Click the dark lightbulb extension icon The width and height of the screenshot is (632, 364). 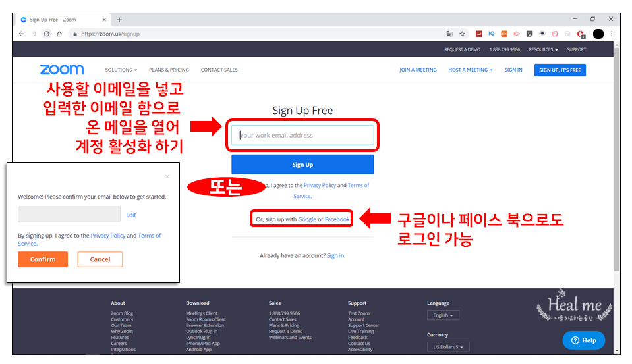(x=530, y=34)
